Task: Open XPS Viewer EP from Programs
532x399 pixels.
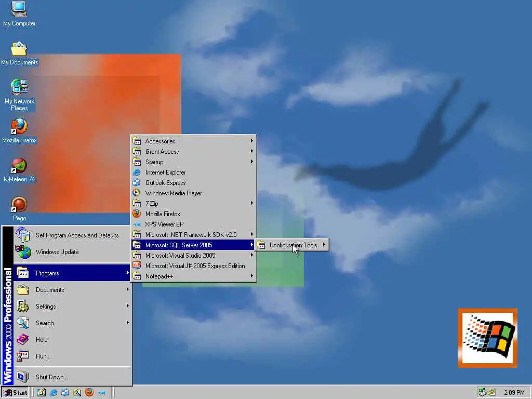Action: click(x=193, y=224)
